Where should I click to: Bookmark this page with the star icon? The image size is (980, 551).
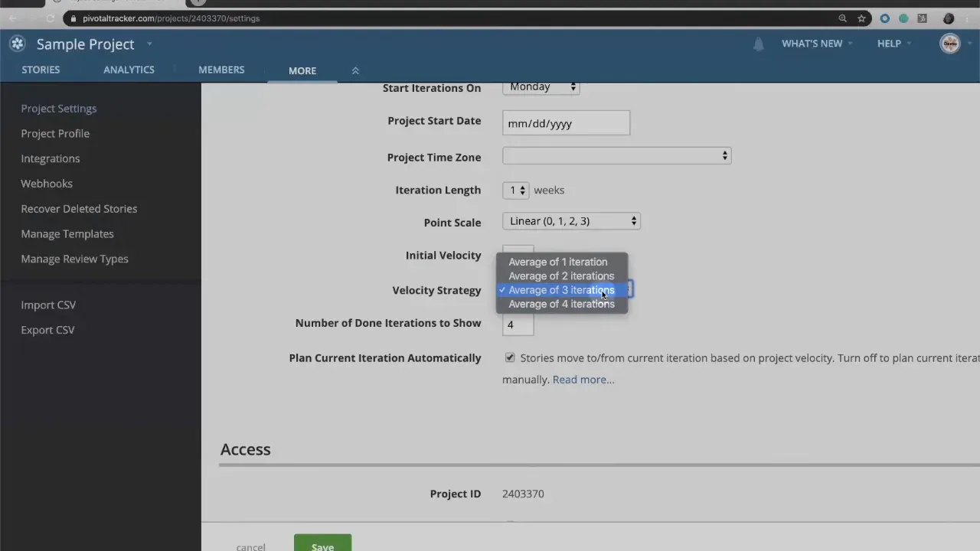click(862, 18)
